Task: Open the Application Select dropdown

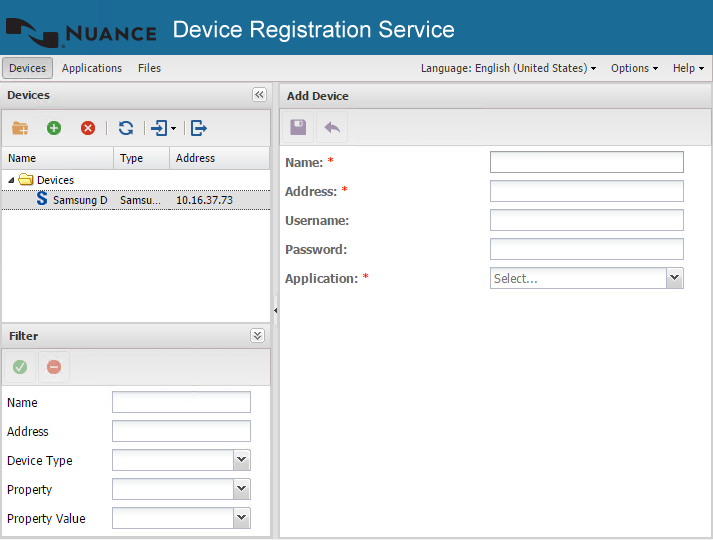Action: point(675,278)
